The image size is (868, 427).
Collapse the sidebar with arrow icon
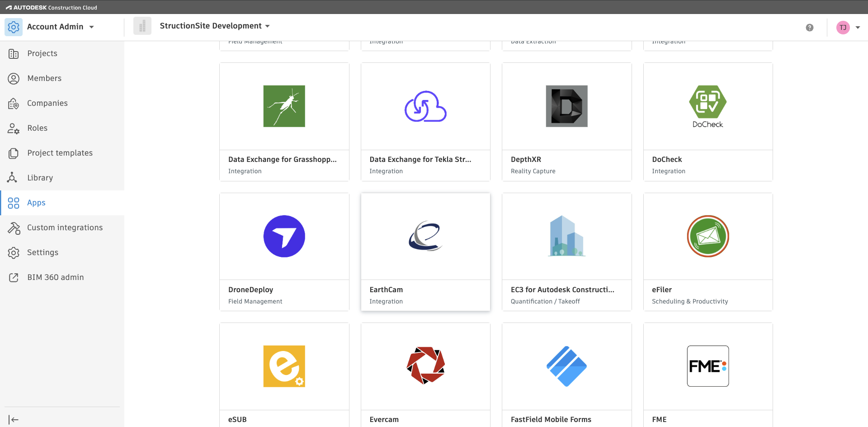click(14, 420)
